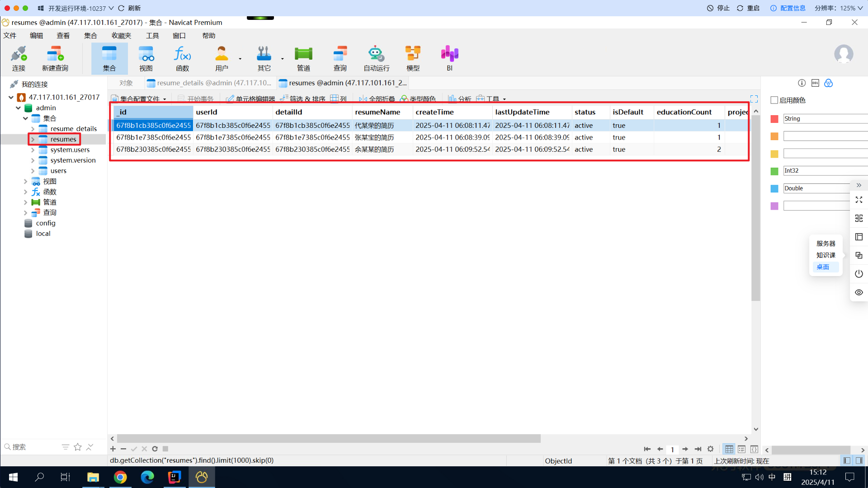Open the BI toolbar icon
This screenshot has width=868, height=488.
tap(449, 59)
